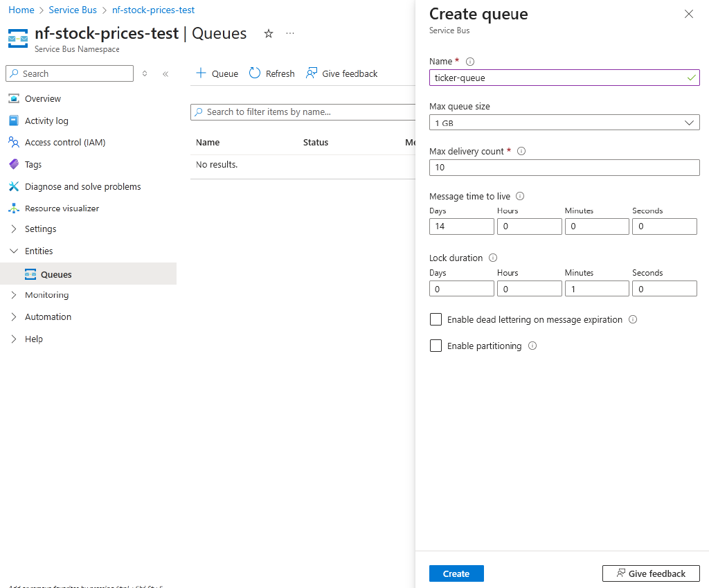Click the queue Name input field
The height and width of the screenshot is (588, 709).
coord(564,77)
